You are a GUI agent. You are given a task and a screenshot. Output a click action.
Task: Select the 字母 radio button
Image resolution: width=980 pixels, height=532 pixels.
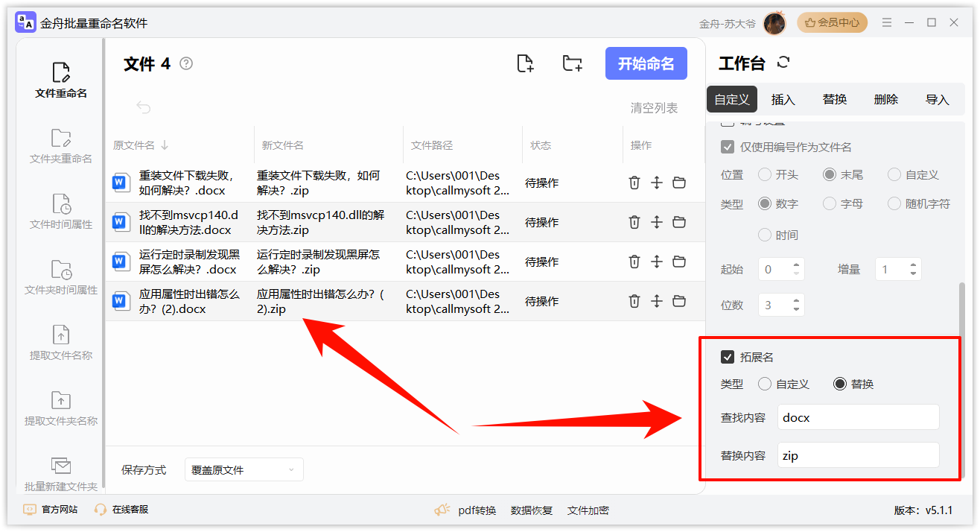(x=830, y=203)
